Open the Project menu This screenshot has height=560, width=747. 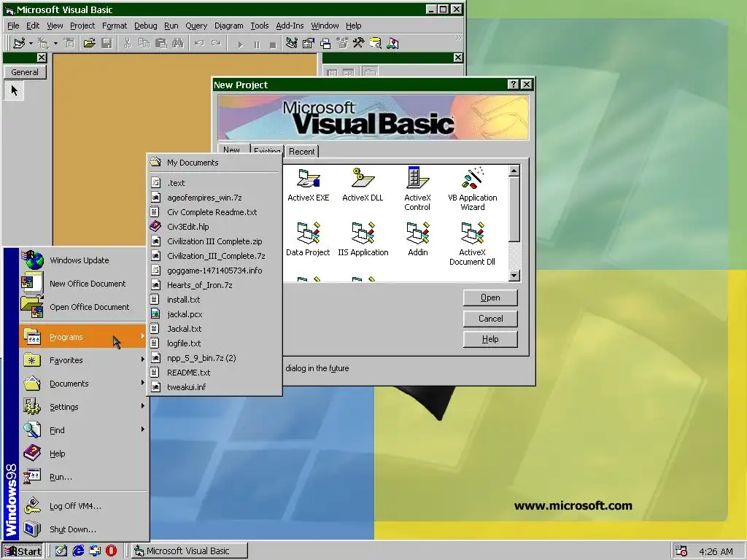click(82, 26)
